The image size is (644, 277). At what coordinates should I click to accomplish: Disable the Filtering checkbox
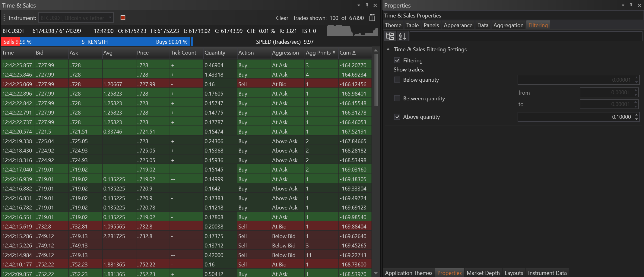click(397, 61)
